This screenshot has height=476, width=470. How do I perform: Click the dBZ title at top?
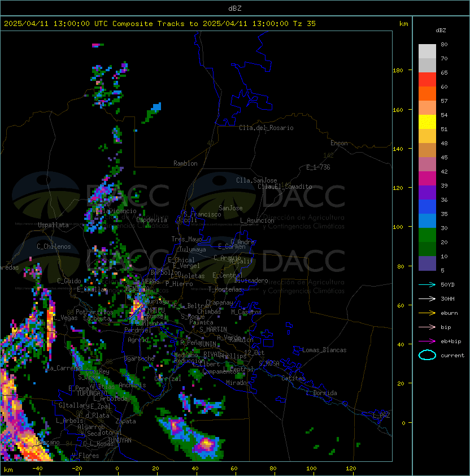pyautogui.click(x=235, y=8)
